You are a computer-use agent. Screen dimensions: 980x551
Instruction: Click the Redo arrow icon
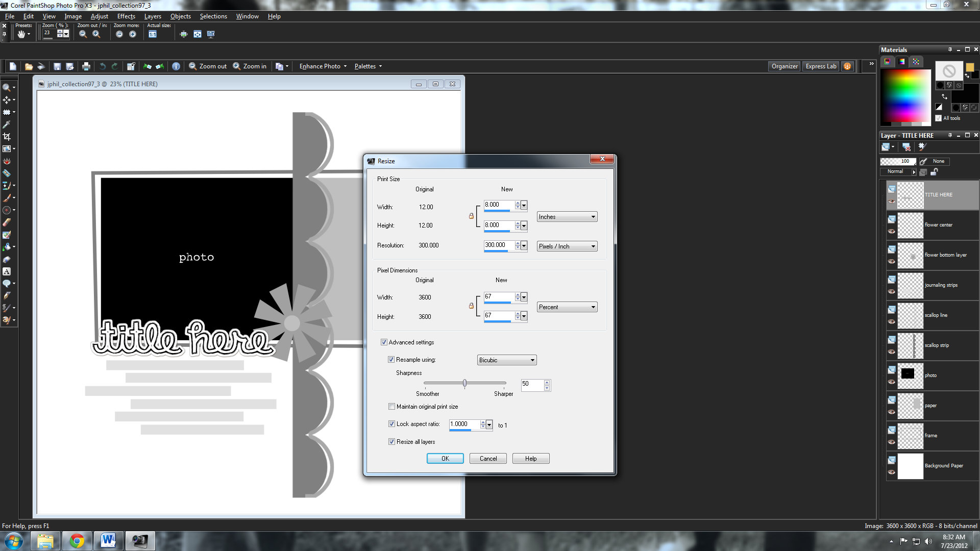click(115, 66)
